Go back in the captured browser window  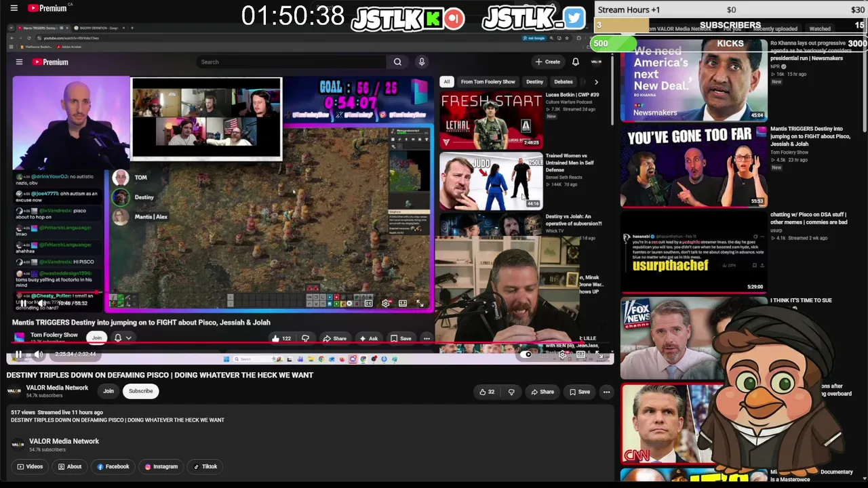pos(12,38)
